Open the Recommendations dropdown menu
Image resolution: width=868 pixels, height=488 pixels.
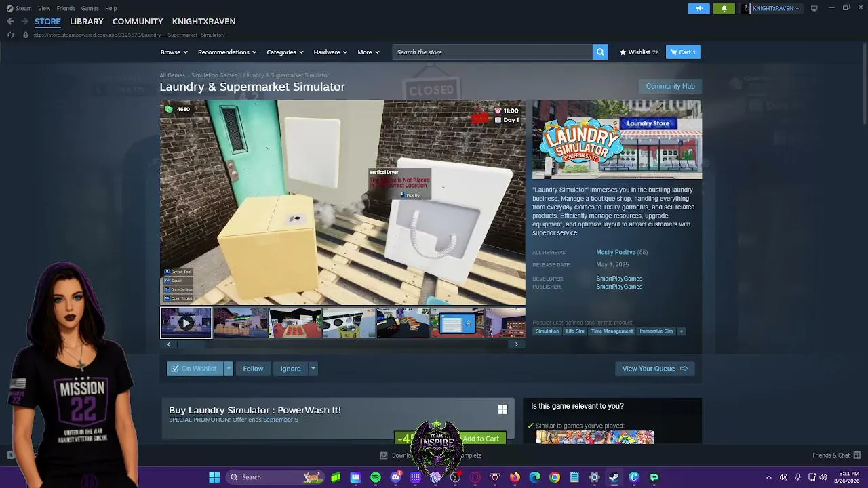click(227, 52)
